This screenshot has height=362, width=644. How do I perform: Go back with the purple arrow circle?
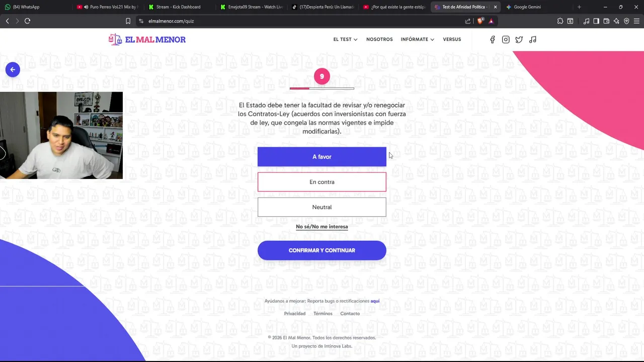coord(13,70)
